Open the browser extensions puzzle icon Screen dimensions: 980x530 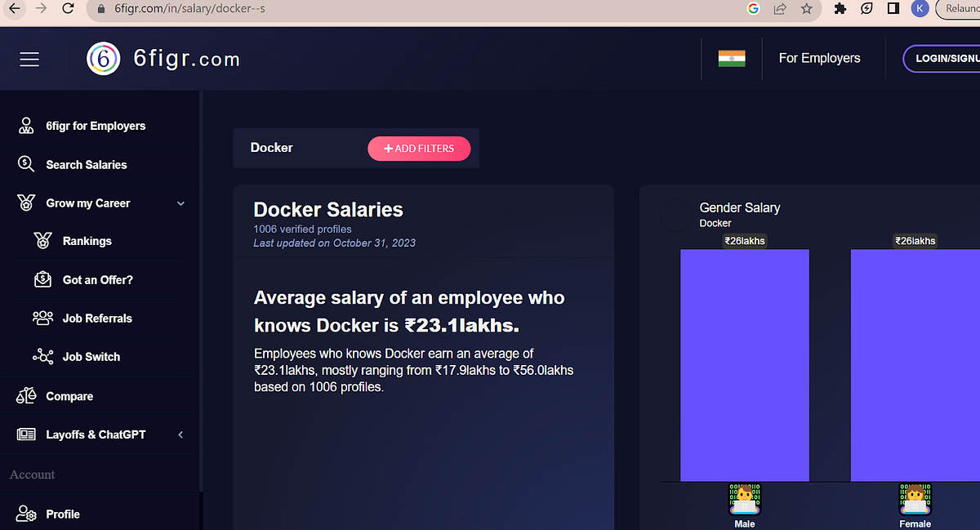[x=840, y=9]
